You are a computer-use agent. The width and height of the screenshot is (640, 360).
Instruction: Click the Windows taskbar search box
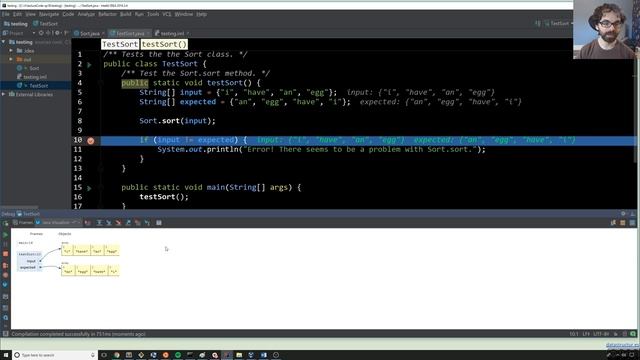click(54, 355)
